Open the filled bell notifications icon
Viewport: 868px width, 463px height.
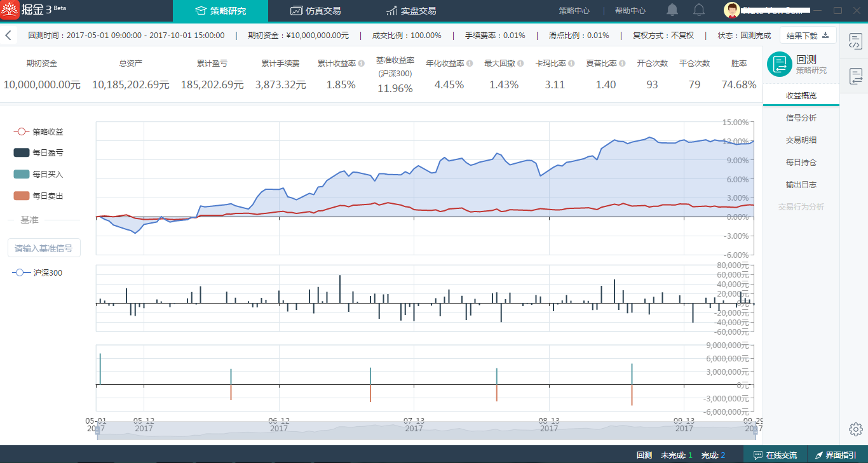672,10
